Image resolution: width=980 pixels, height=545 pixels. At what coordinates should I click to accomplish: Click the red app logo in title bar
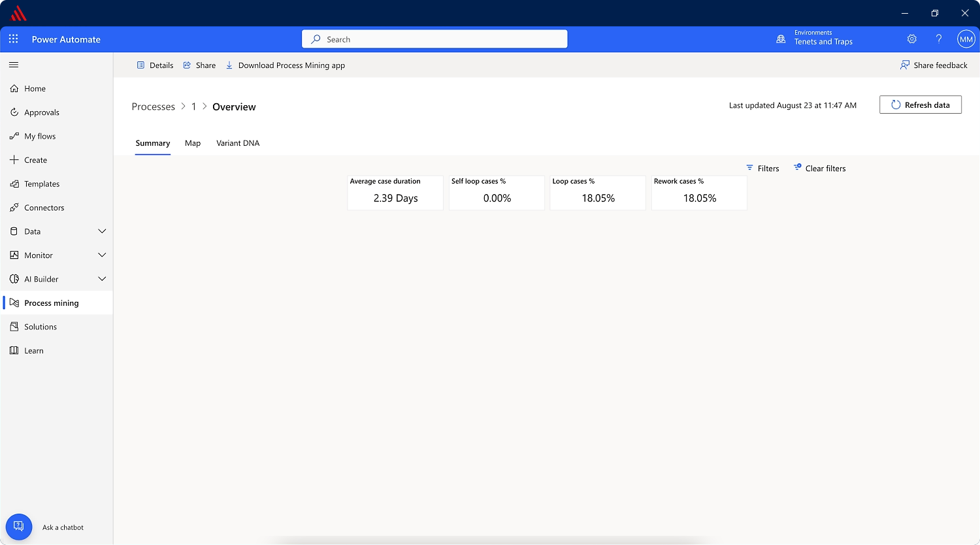19,13
